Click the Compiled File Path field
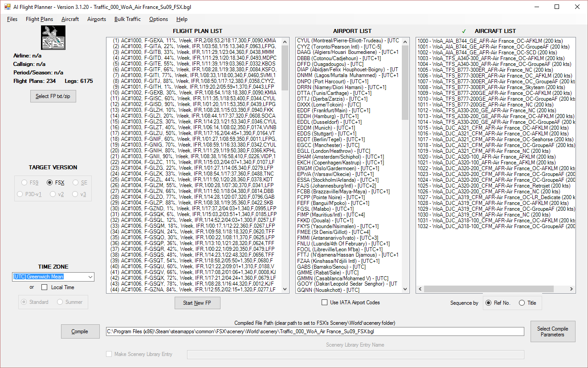Viewport: 588px width, 368px height. click(x=314, y=331)
